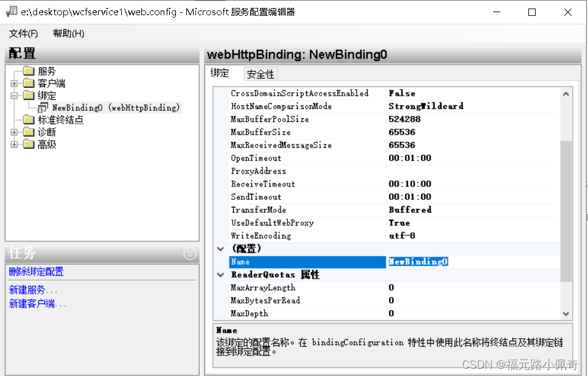
Task: Click the 高级 folder icon
Action: 29,144
